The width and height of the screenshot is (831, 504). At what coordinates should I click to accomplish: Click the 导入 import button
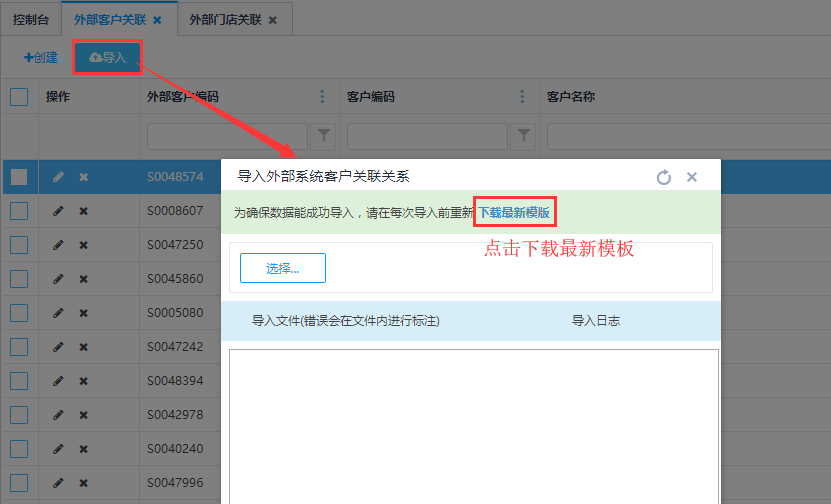tap(108, 58)
